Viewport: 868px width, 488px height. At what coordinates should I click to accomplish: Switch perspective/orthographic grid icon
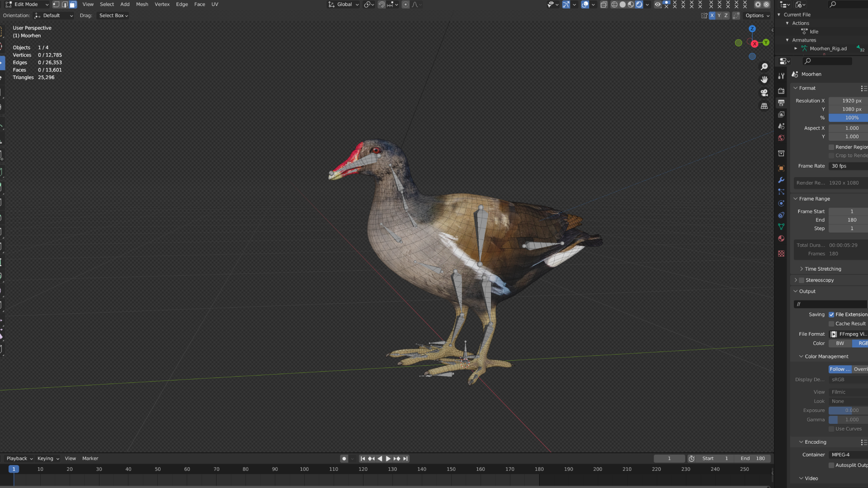coord(764,106)
